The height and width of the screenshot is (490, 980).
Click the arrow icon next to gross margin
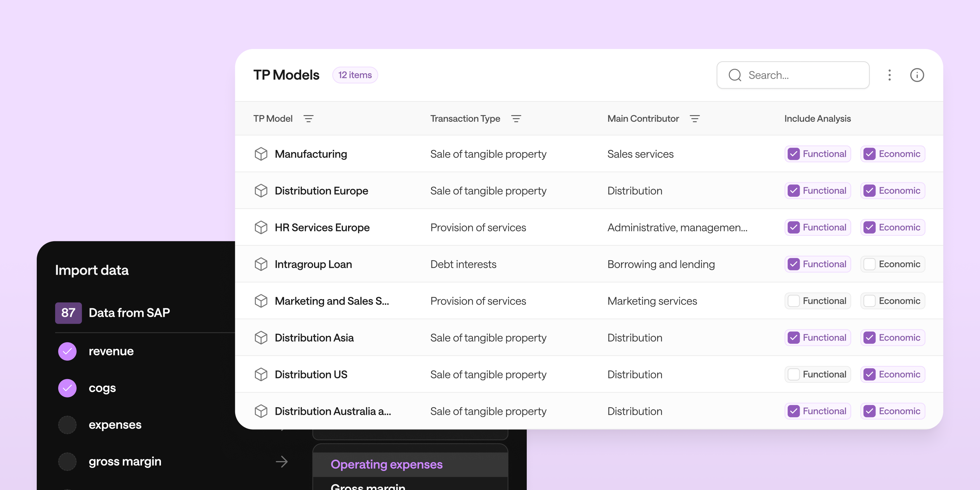(282, 461)
